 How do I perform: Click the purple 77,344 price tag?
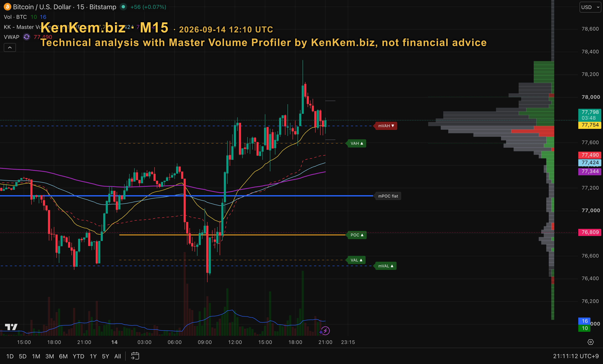[590, 171]
